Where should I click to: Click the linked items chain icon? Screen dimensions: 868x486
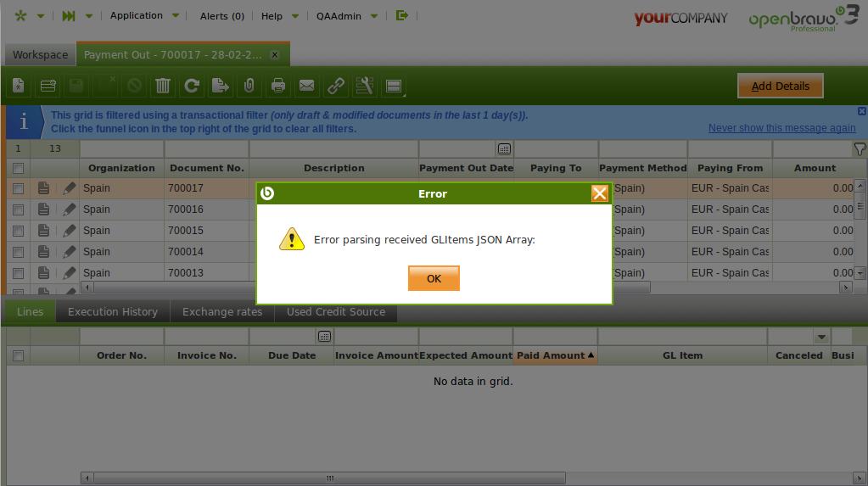[336, 86]
